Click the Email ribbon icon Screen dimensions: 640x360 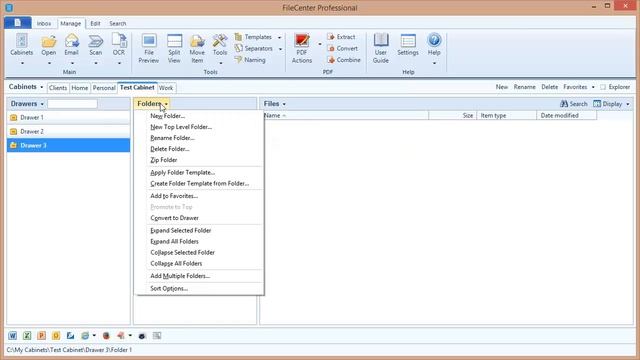pyautogui.click(x=71, y=44)
